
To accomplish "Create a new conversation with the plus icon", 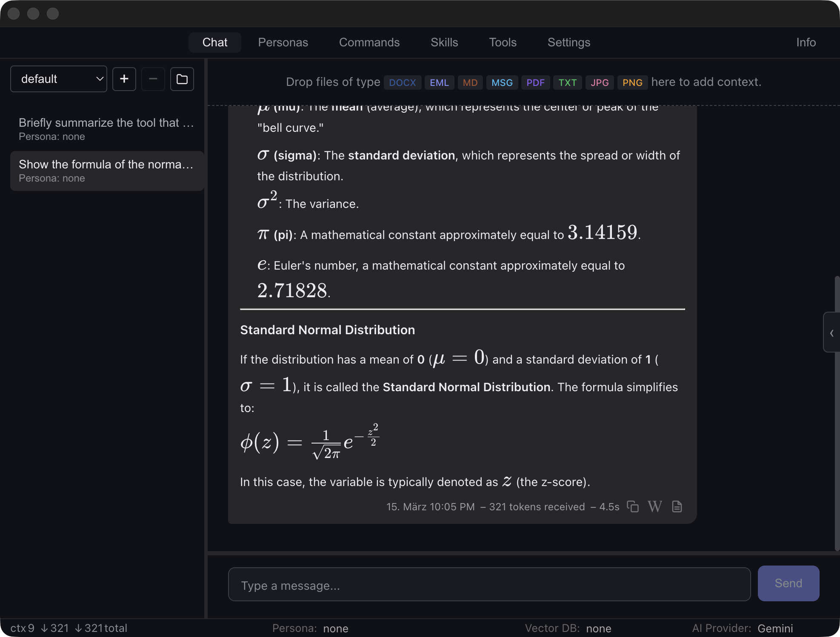I will 124,79.
